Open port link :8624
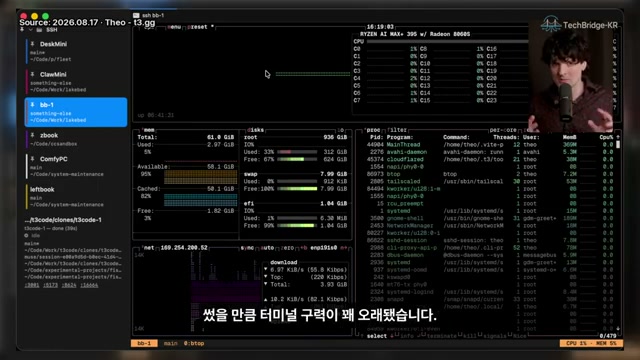The height and width of the screenshot is (360, 640). [x=69, y=285]
